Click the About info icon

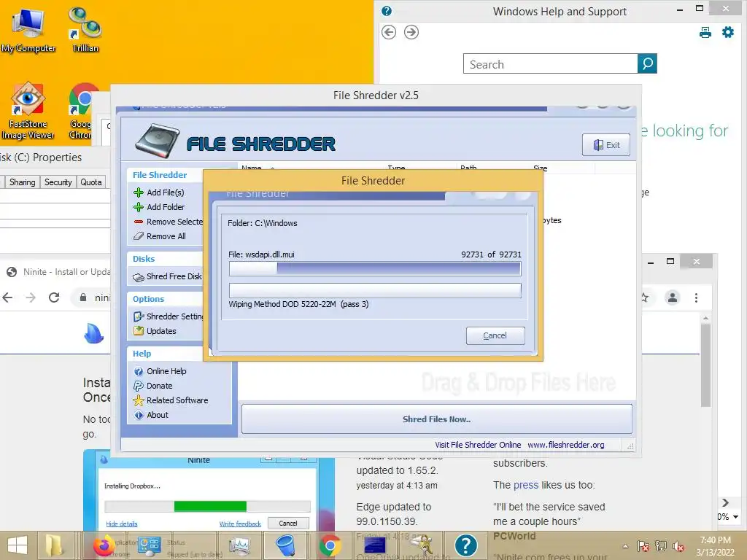(139, 415)
